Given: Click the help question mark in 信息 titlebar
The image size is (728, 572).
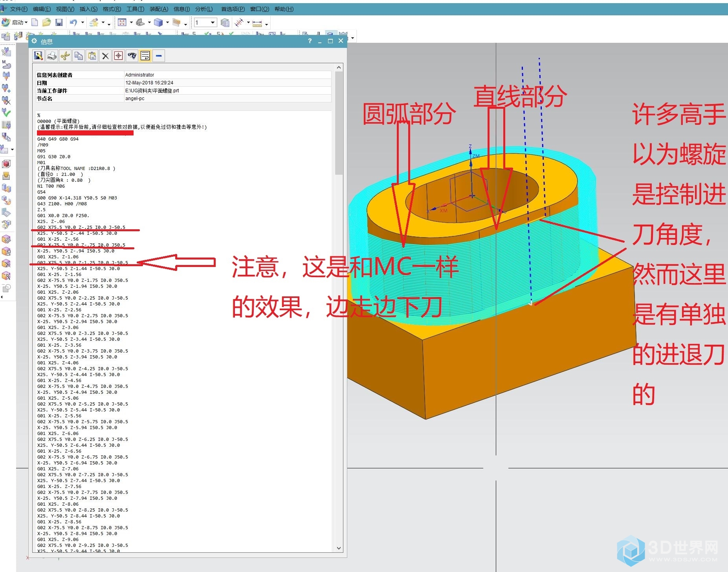Looking at the screenshot, I should point(310,41).
